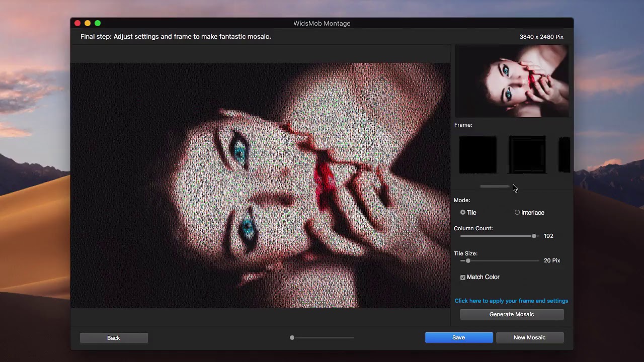The height and width of the screenshot is (362, 644).
Task: Click the Column Count value 192
Action: pyautogui.click(x=548, y=236)
